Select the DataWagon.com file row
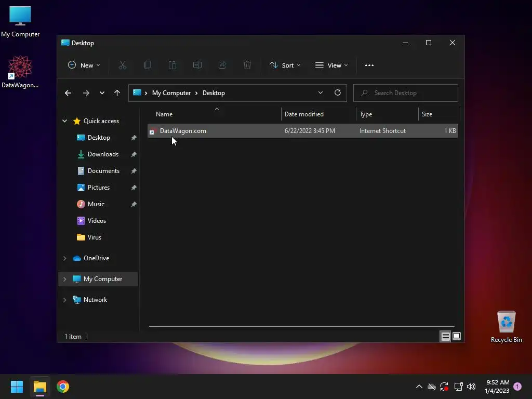Image resolution: width=532 pixels, height=399 pixels. (303, 131)
